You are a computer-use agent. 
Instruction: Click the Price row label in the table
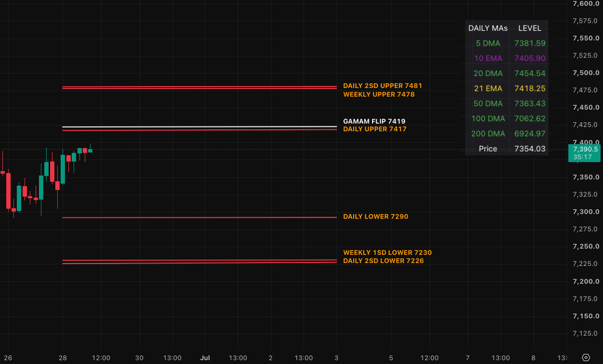coord(487,149)
